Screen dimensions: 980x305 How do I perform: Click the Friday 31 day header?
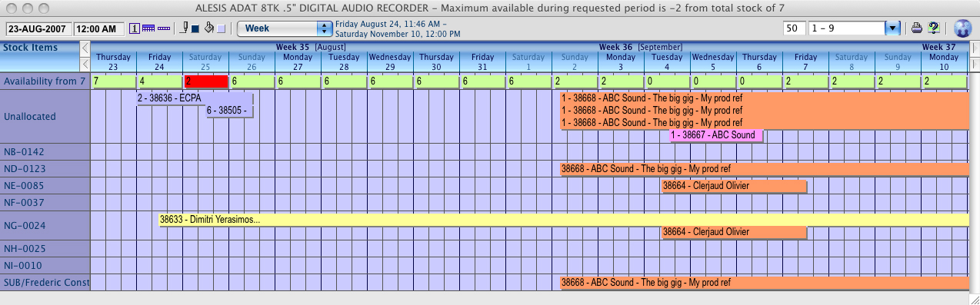(x=483, y=62)
